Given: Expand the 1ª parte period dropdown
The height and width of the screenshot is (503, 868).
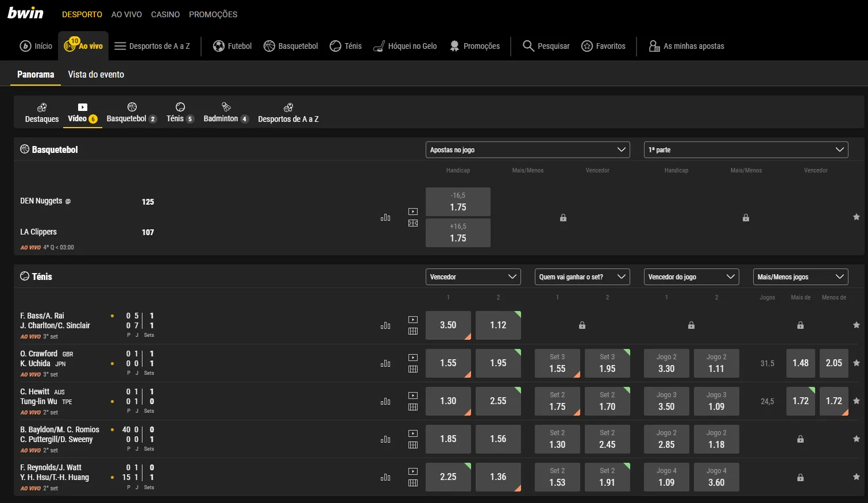Looking at the screenshot, I should pos(745,149).
